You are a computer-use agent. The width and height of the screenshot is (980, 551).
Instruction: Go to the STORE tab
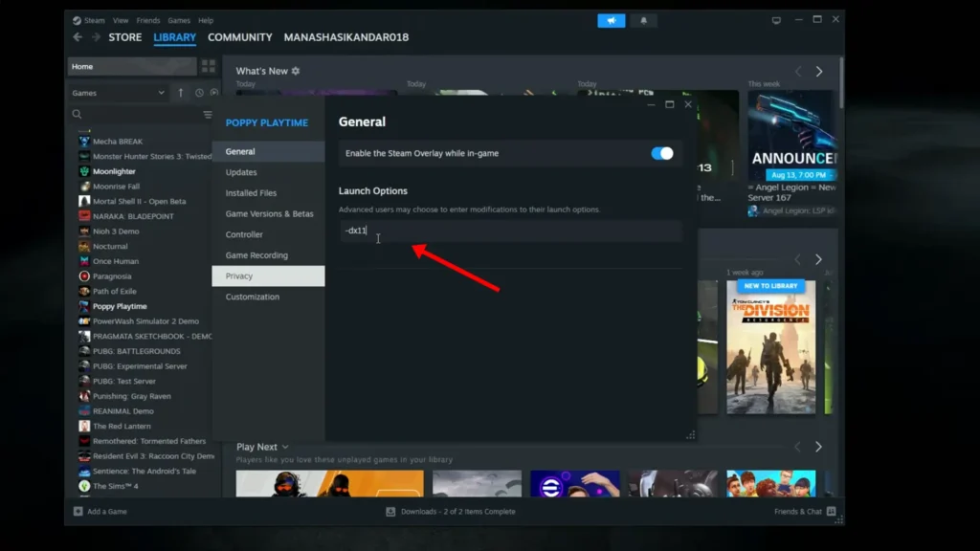pos(125,37)
